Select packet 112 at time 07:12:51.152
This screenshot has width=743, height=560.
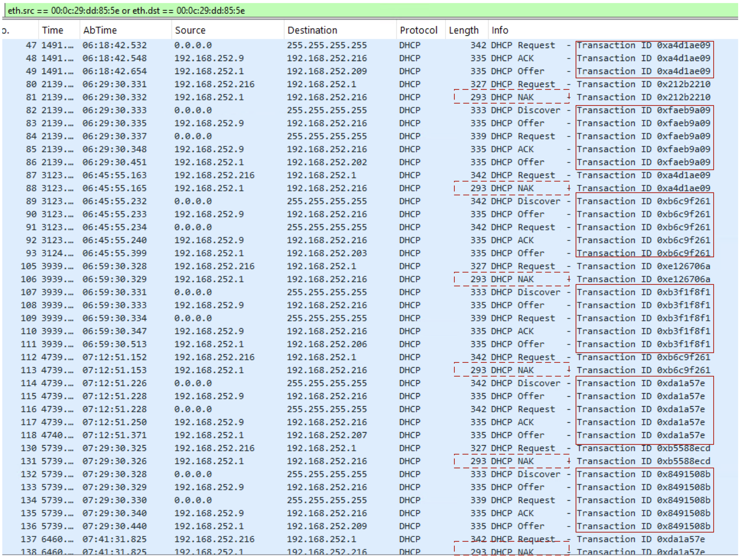(x=370, y=357)
